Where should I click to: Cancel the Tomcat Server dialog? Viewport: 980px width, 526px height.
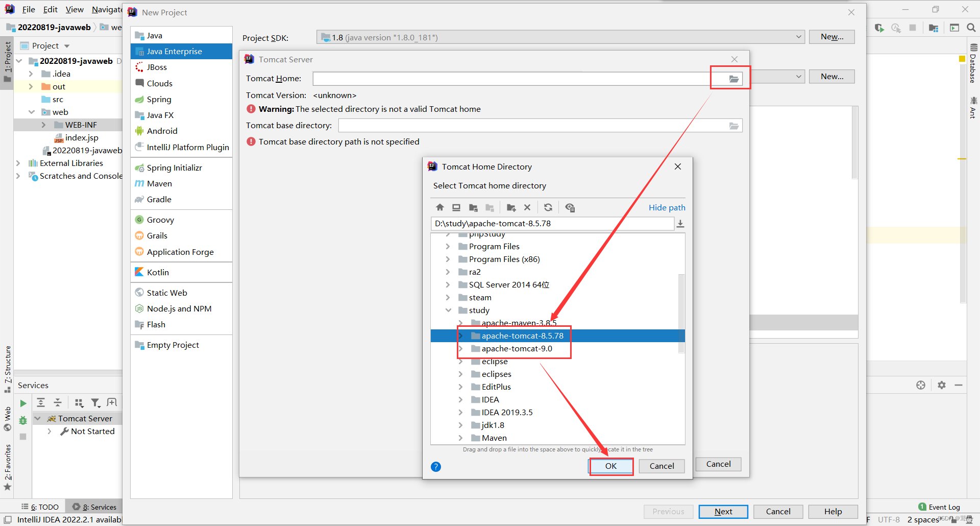[718, 464]
